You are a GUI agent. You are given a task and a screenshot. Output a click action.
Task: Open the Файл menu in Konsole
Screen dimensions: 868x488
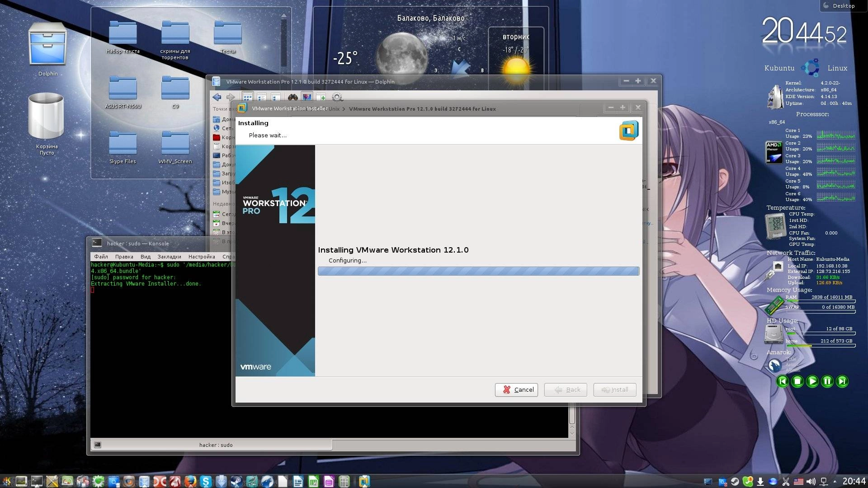coord(101,256)
